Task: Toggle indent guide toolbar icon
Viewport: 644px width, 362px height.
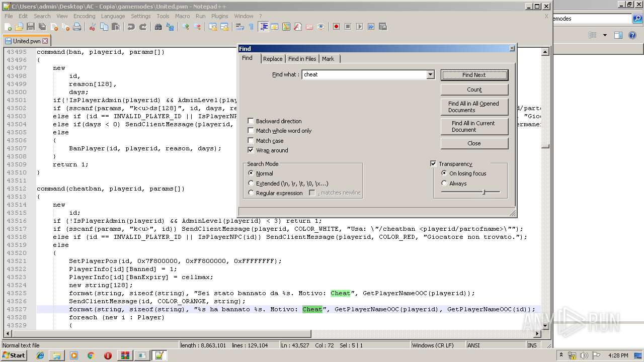Action: (263, 27)
